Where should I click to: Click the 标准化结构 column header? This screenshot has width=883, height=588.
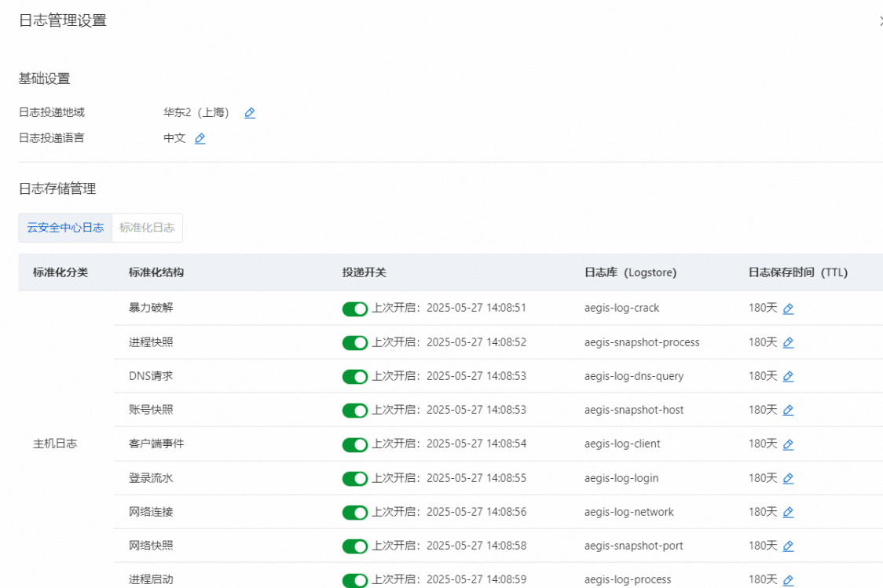pyautogui.click(x=156, y=272)
